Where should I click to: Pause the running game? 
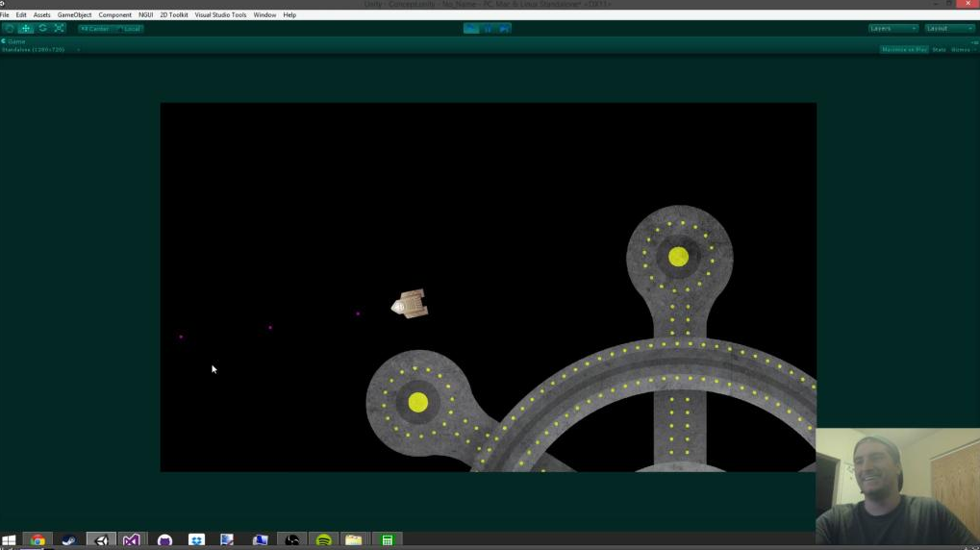point(488,28)
